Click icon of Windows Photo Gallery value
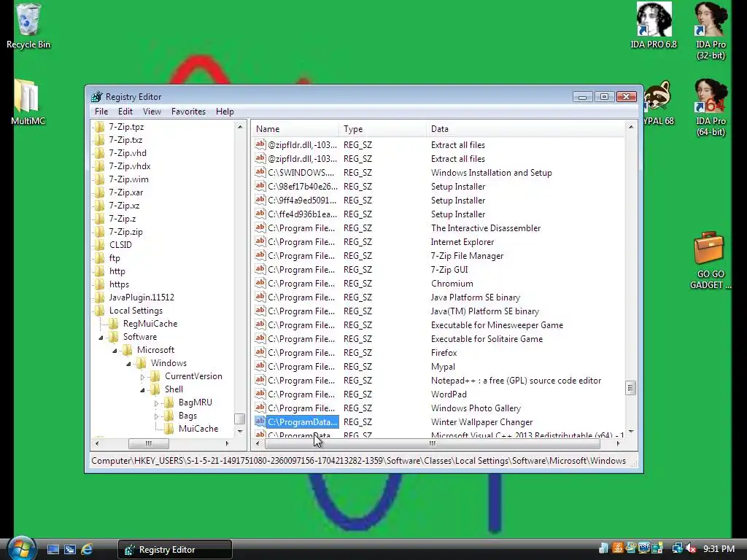Image resolution: width=747 pixels, height=560 pixels. coord(260,408)
